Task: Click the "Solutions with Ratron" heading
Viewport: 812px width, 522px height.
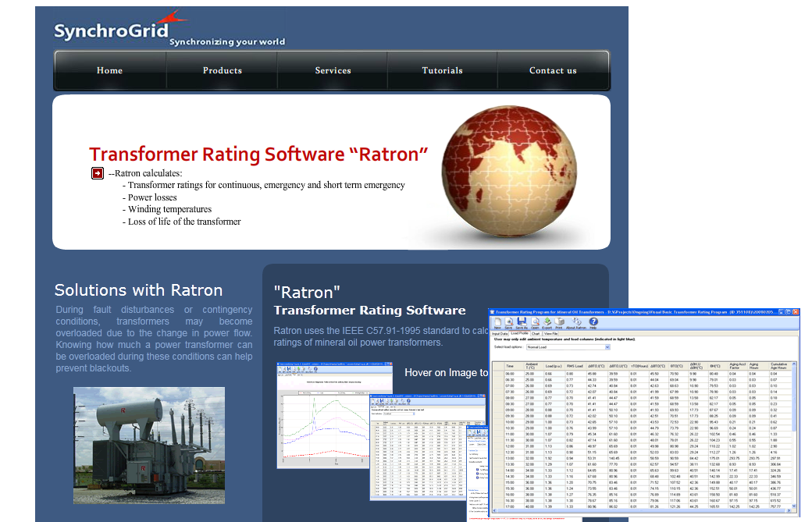Action: [138, 290]
